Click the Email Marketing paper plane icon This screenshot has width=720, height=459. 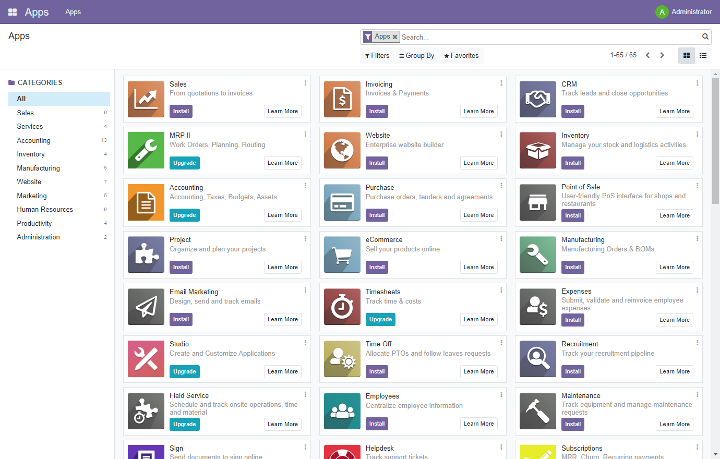(x=146, y=307)
